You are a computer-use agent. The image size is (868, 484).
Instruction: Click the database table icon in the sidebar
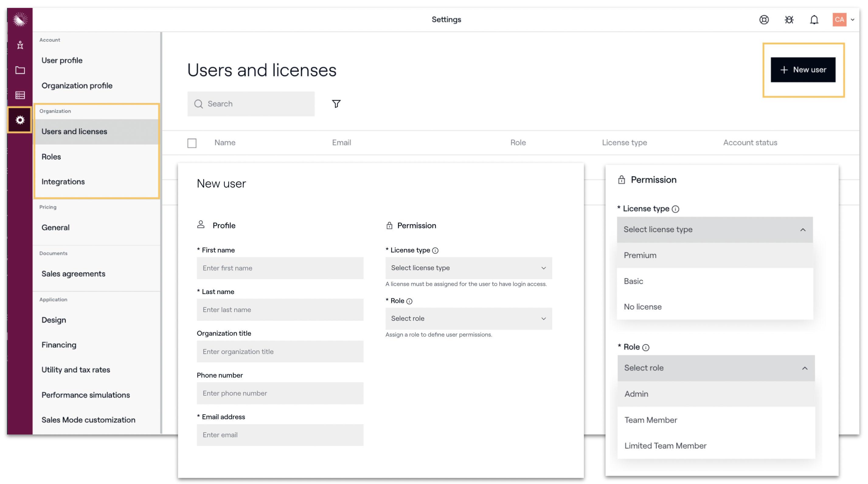pos(20,95)
